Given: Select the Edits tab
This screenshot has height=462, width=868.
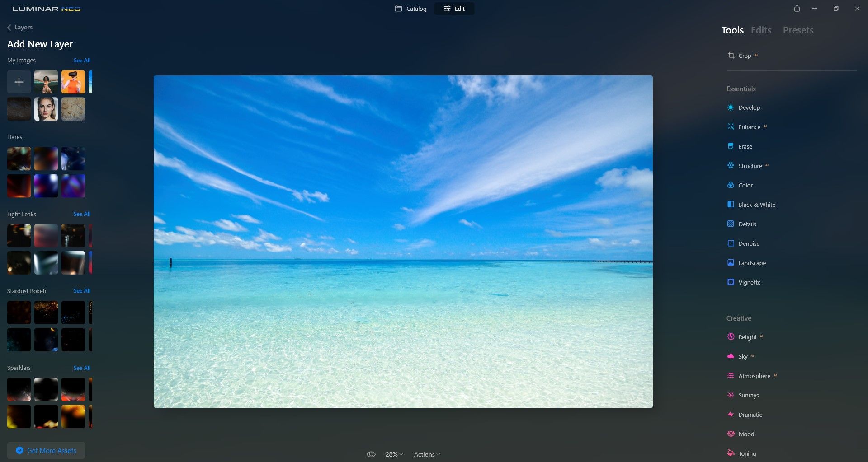Looking at the screenshot, I should pos(761,30).
